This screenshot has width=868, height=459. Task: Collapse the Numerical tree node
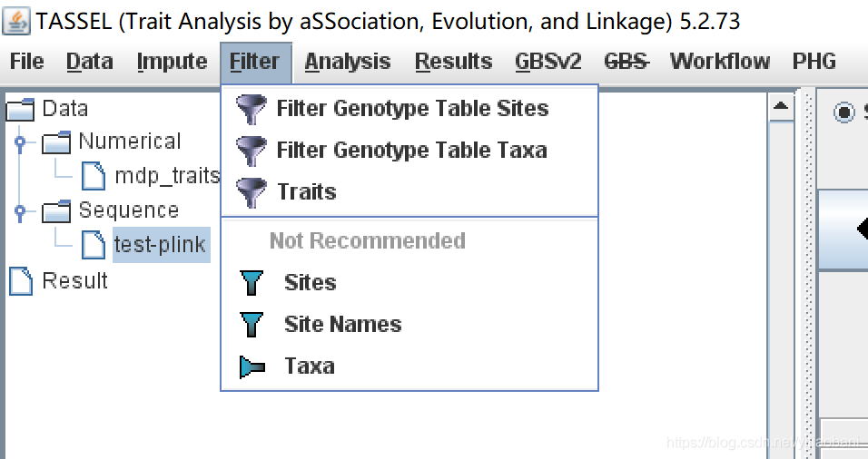coord(20,142)
